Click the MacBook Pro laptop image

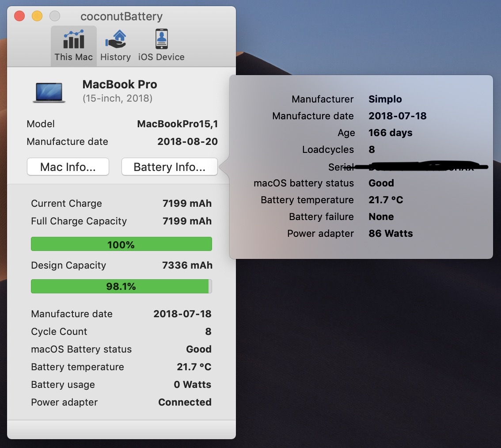tap(49, 93)
